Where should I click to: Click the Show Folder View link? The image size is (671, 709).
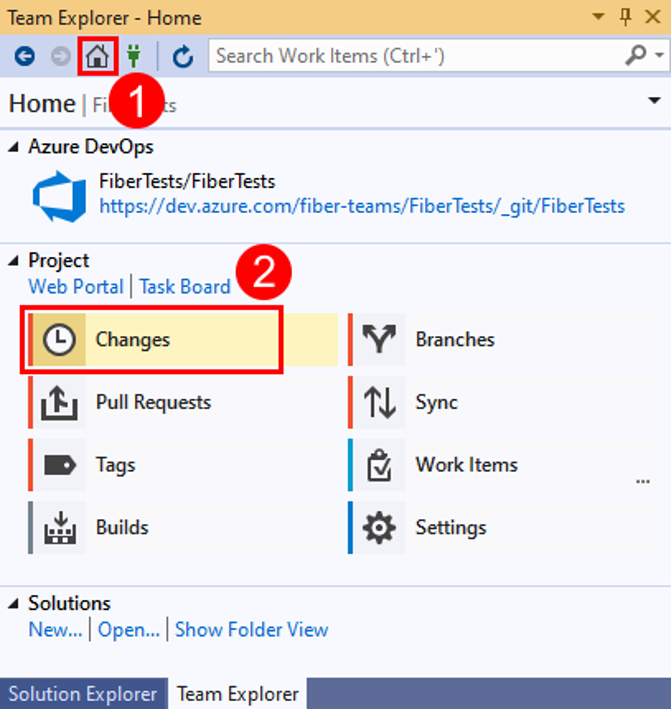(251, 629)
